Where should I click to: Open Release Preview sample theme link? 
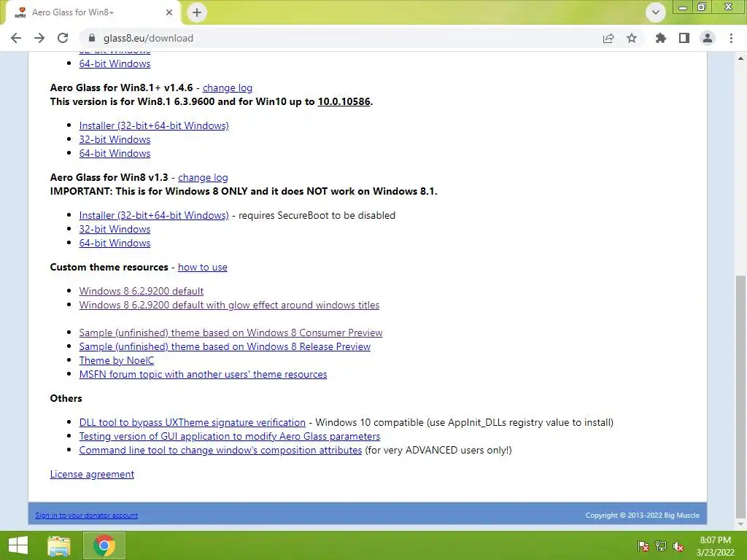point(225,346)
